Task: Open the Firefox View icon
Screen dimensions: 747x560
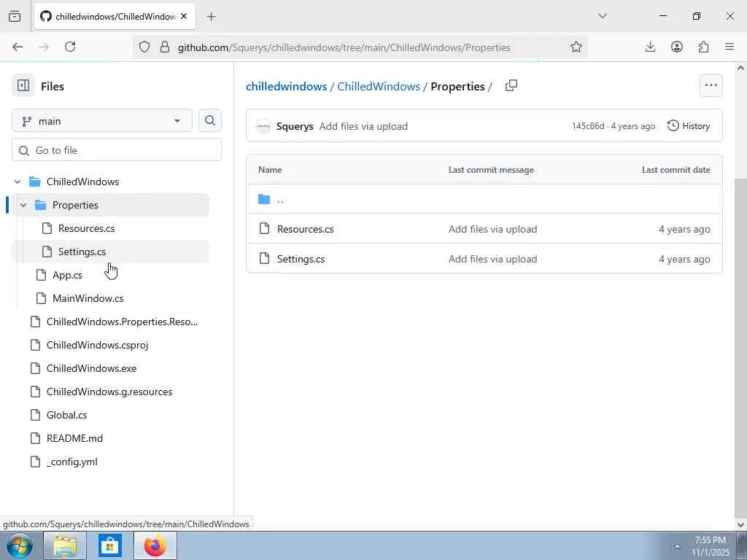Action: pyautogui.click(x=15, y=16)
